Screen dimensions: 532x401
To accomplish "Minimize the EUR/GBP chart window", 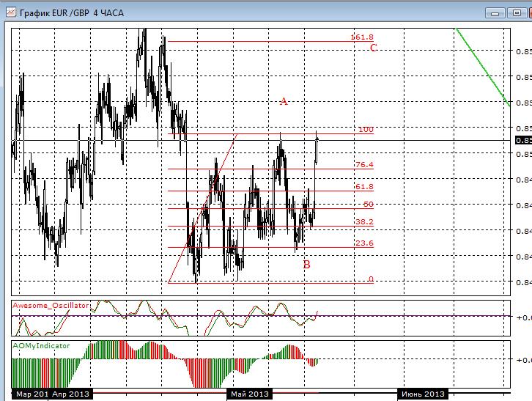I will pyautogui.click(x=495, y=13).
